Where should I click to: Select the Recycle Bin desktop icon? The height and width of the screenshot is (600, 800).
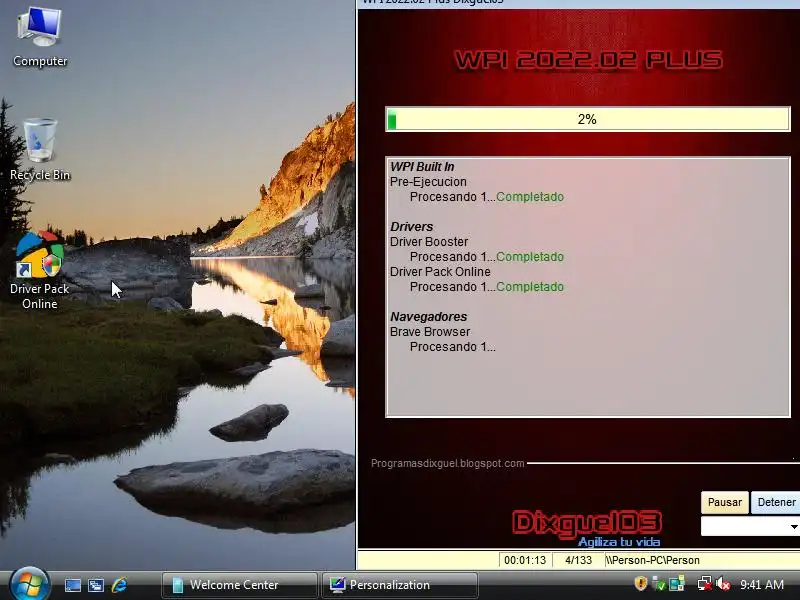40,150
